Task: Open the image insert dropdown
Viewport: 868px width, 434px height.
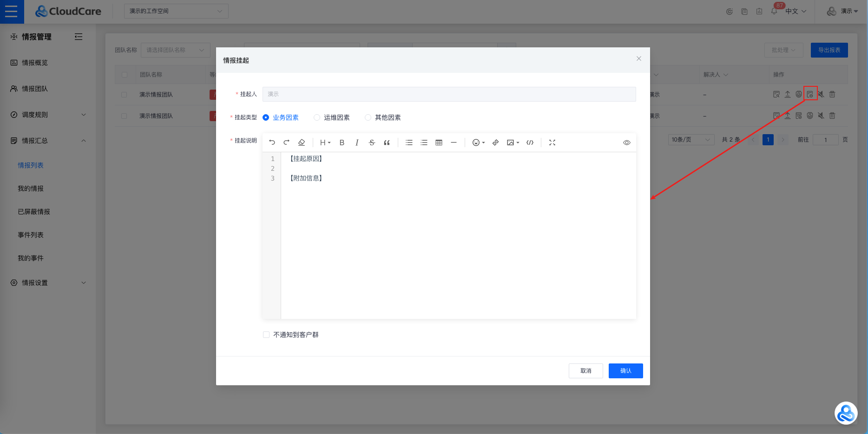Action: click(x=513, y=143)
